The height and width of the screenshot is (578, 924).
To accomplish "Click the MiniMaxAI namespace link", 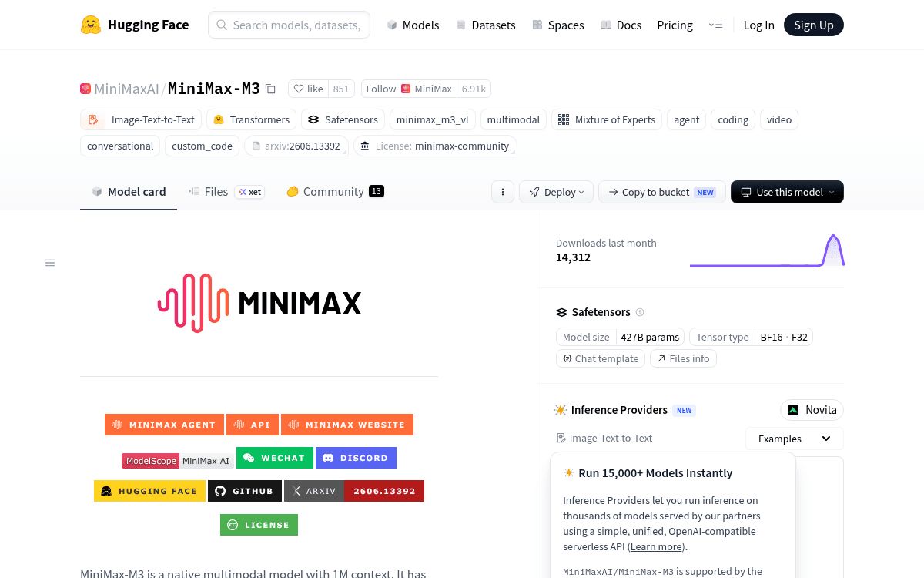I will coord(126,89).
